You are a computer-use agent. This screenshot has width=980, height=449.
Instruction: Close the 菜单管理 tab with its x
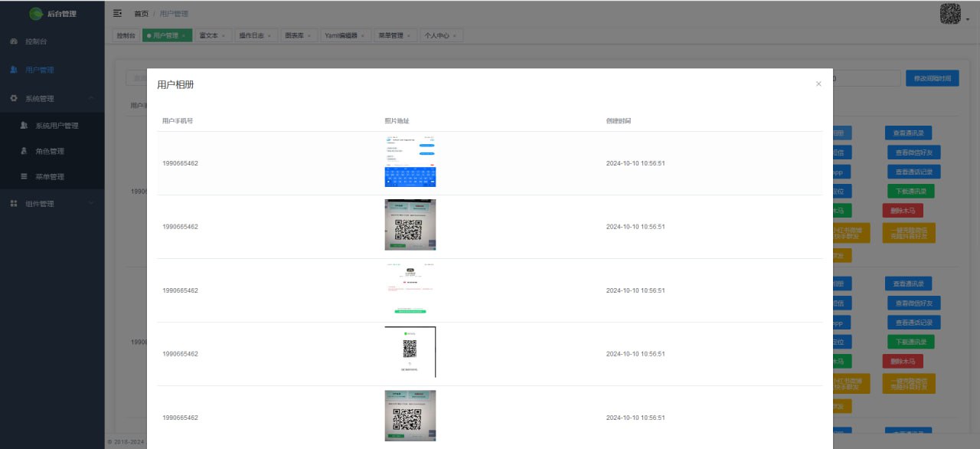pos(409,35)
